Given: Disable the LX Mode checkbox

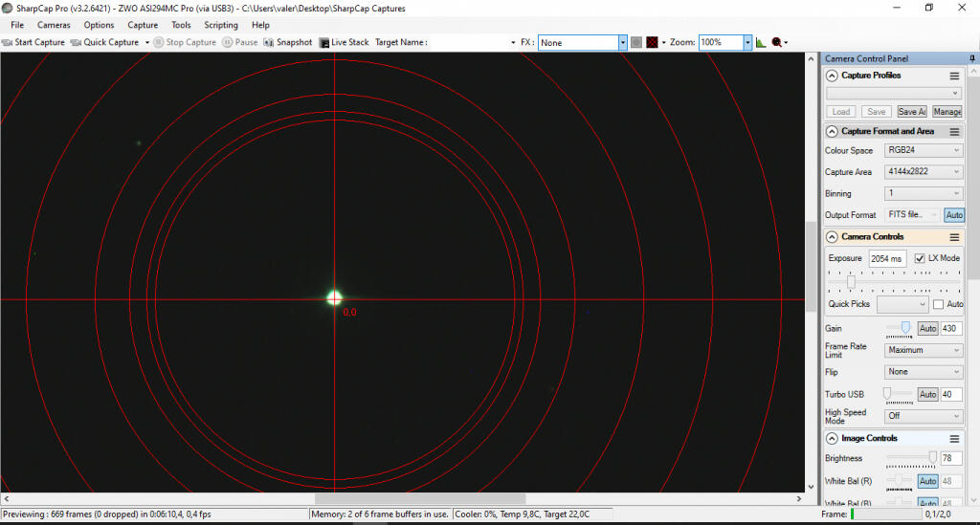Looking at the screenshot, I should pos(920,258).
